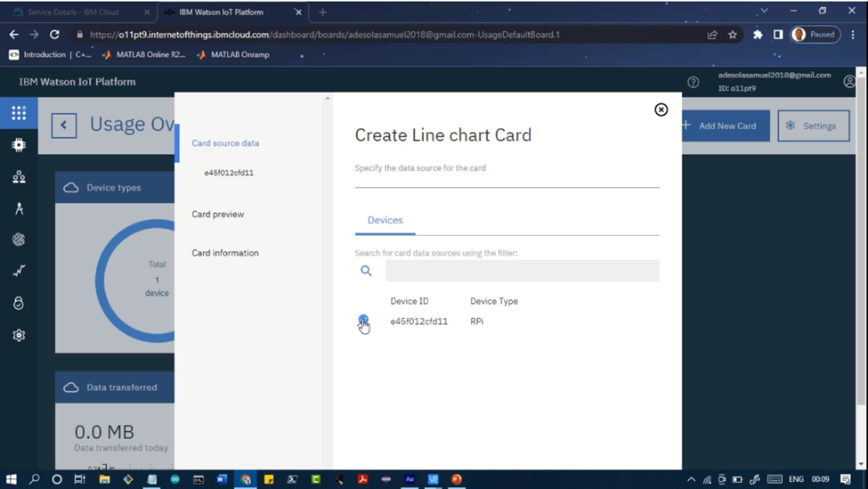Click the help question mark icon
868x489 pixels.
[694, 82]
